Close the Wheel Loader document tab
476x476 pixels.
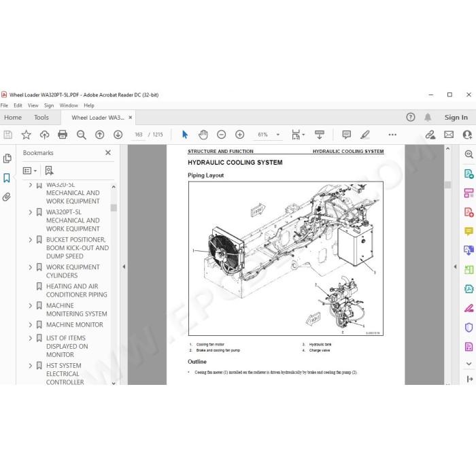(x=131, y=118)
